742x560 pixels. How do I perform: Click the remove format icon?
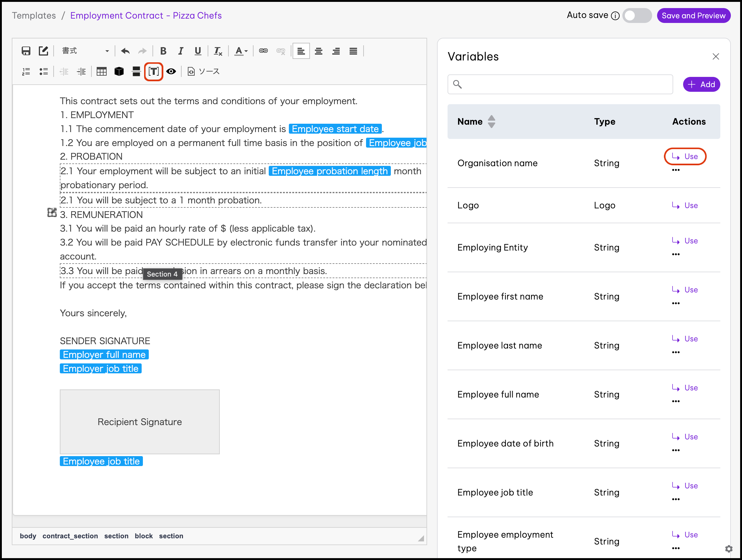pos(218,51)
